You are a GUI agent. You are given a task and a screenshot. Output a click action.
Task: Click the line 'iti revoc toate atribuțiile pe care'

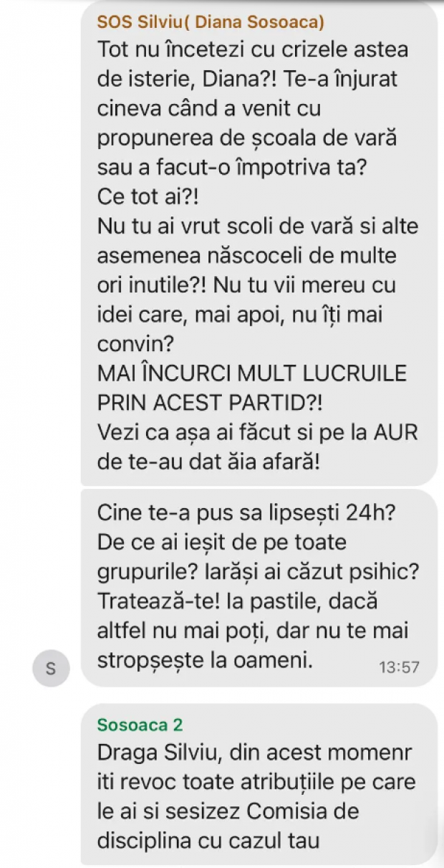[x=256, y=782]
